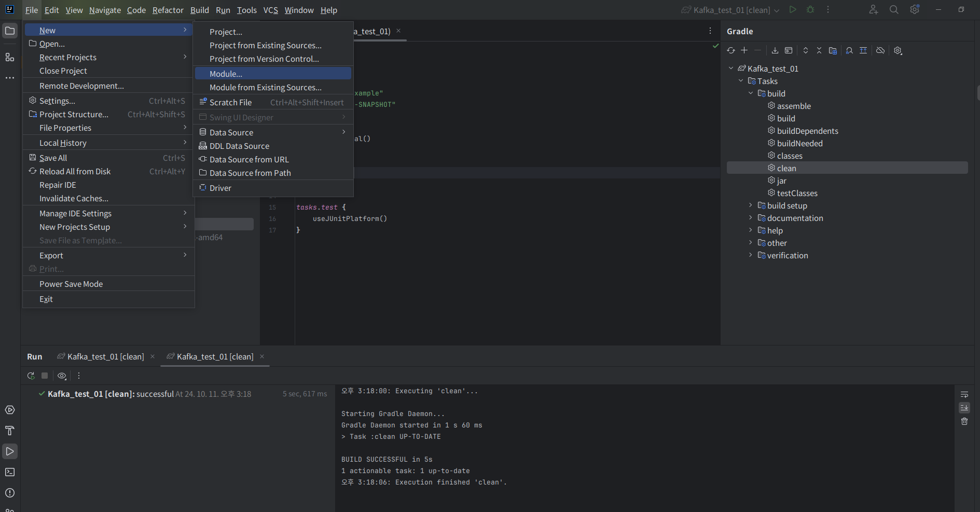The width and height of the screenshot is (980, 512).
Task: Expand the build setup folder
Action: pos(751,205)
